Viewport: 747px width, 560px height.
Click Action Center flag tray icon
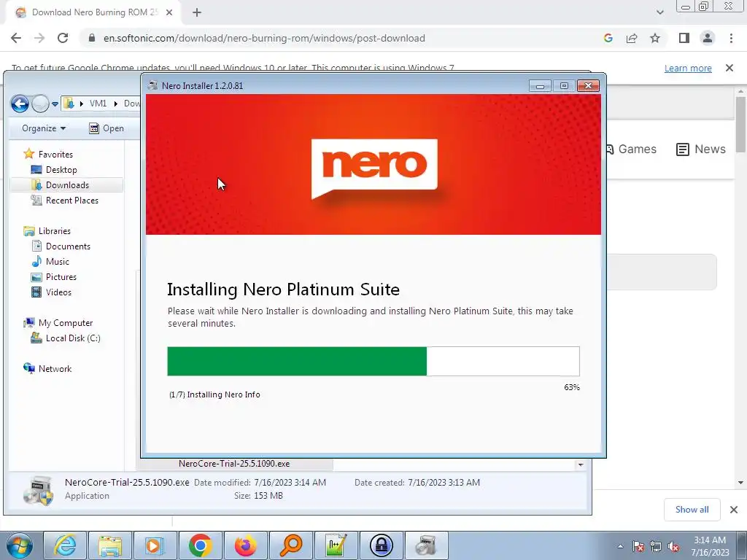638,546
